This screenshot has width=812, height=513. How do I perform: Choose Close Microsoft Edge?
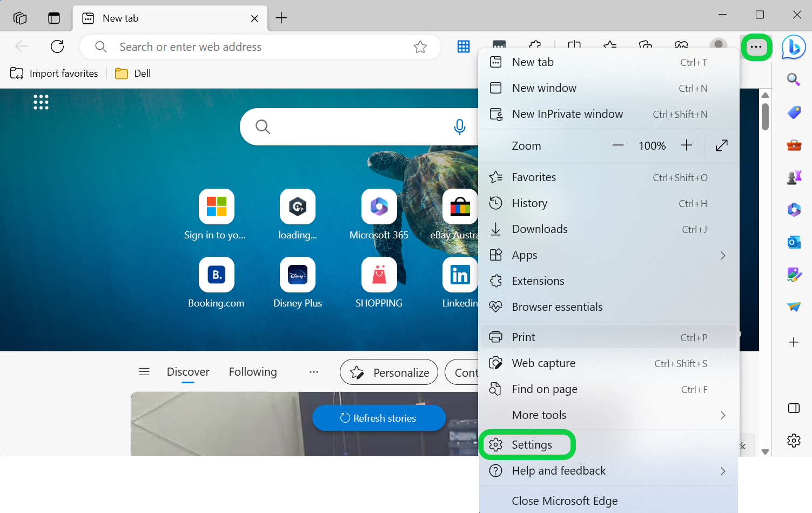point(609,501)
